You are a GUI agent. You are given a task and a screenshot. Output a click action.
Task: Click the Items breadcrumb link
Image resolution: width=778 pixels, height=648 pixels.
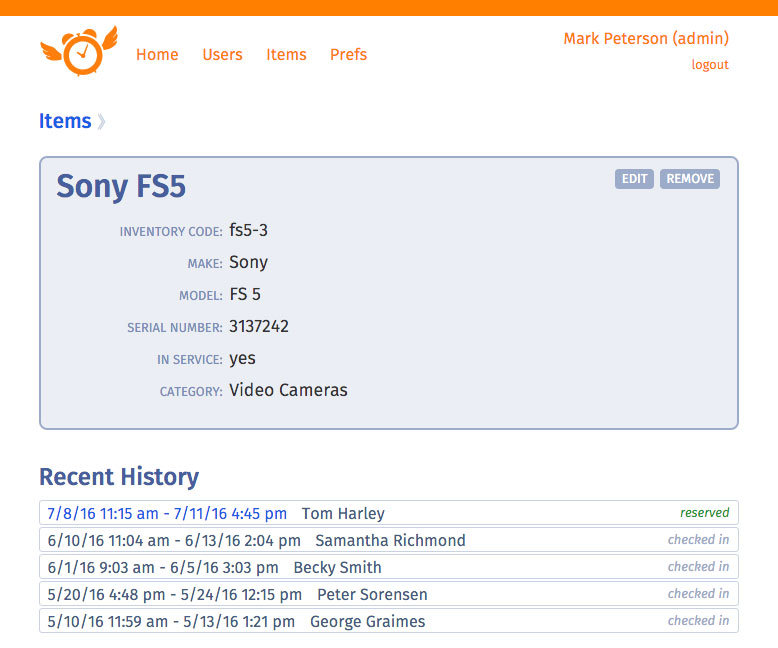coord(65,121)
